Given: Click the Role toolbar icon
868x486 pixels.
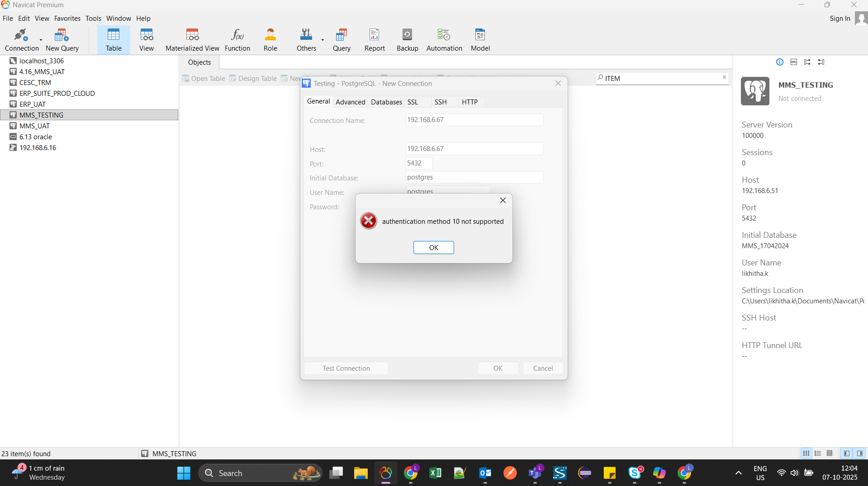Looking at the screenshot, I should 270,40.
